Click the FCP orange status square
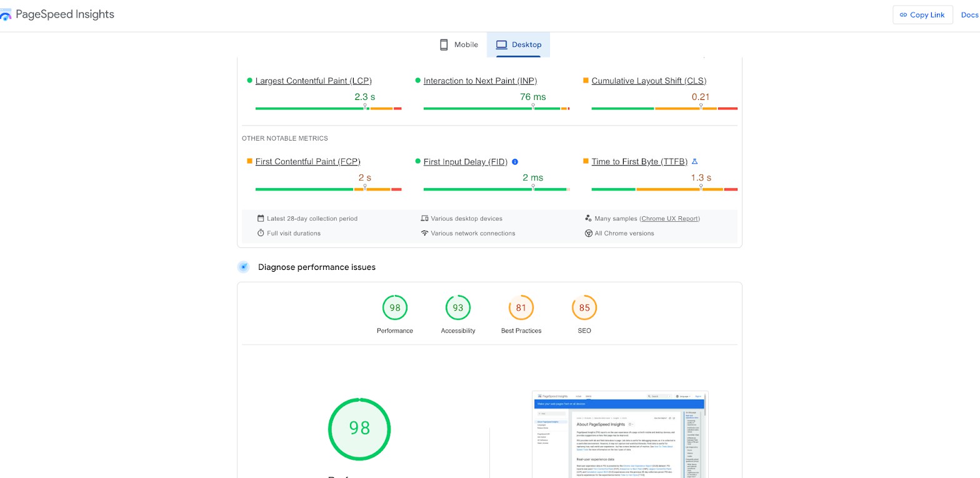980x478 pixels. 250,161
